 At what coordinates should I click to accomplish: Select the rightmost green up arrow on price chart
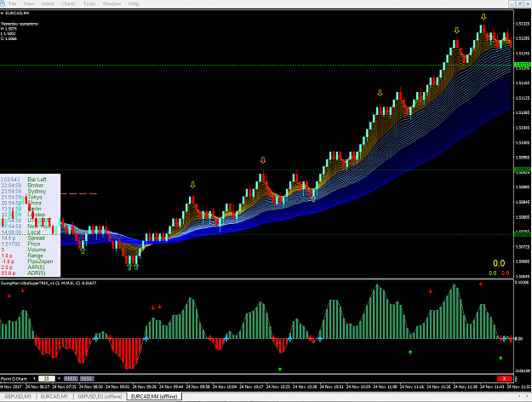[x=313, y=199]
